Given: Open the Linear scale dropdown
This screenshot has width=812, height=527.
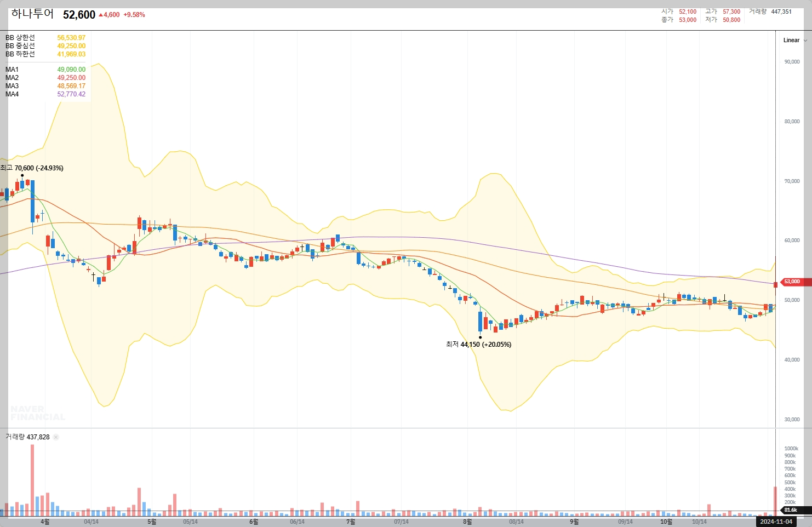Looking at the screenshot, I should (794, 40).
